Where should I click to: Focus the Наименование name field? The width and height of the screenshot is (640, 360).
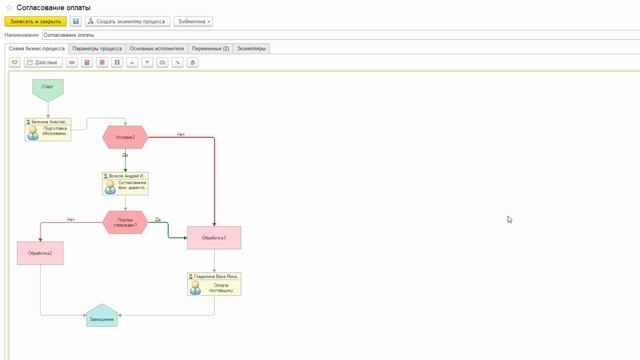click(341, 35)
